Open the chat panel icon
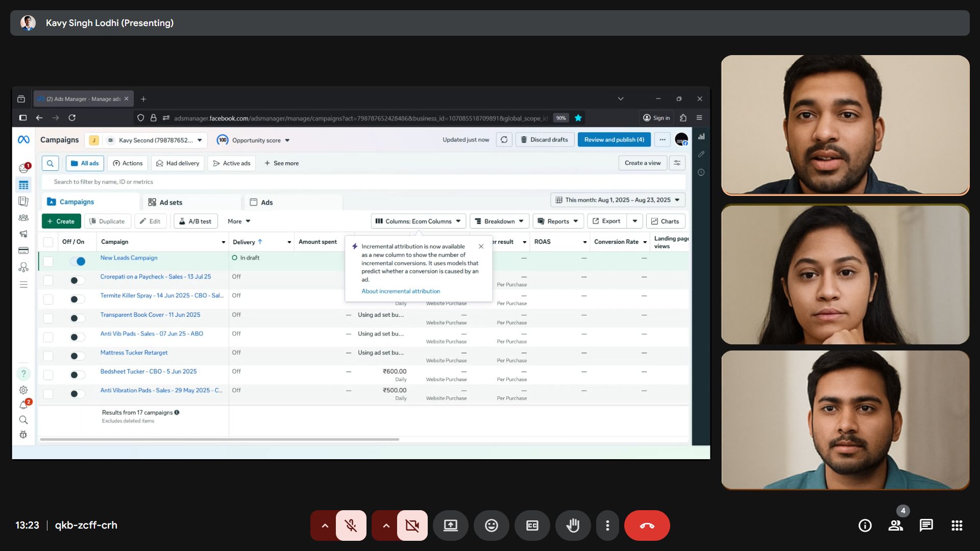Viewport: 980px width, 551px height. coord(926,525)
